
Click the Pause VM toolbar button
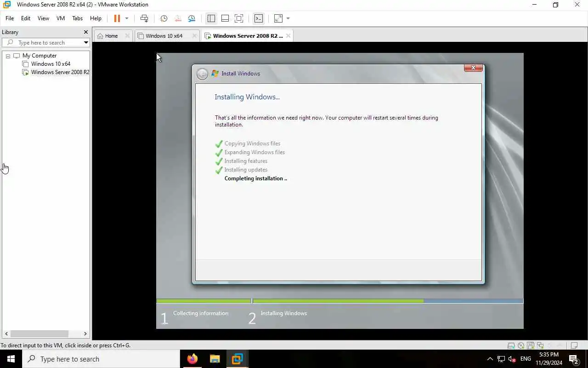click(x=117, y=18)
